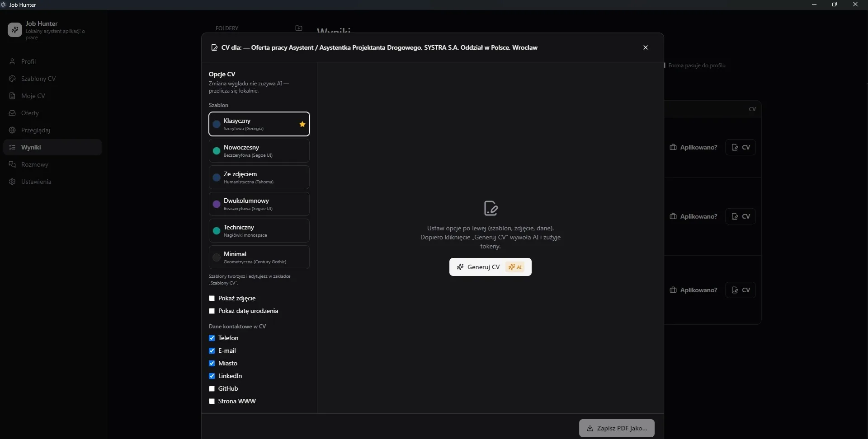Uncheck the E-mail contact checkbox
868x439 pixels.
[x=212, y=351]
